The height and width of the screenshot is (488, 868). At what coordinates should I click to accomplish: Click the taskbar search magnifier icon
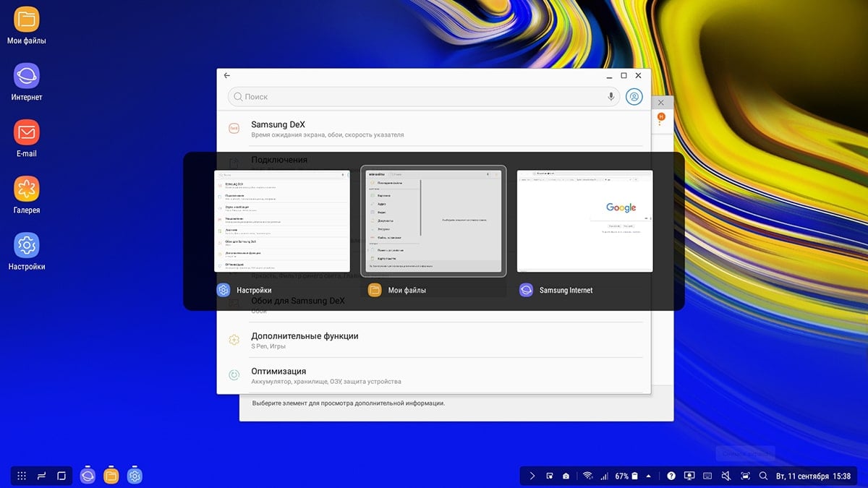tap(763, 476)
